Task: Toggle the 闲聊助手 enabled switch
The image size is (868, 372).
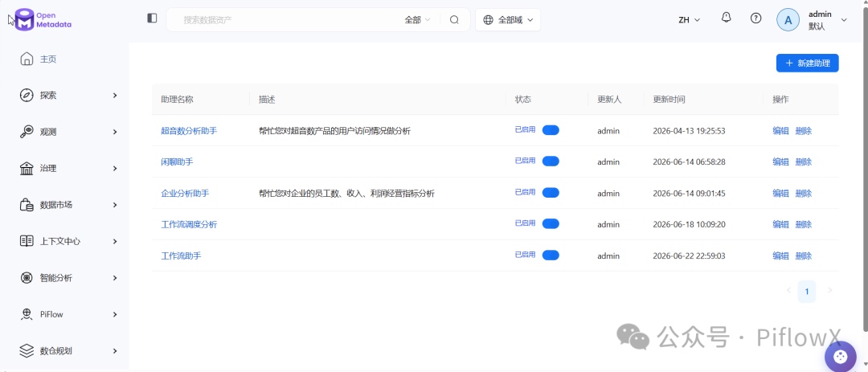Action: coord(551,161)
